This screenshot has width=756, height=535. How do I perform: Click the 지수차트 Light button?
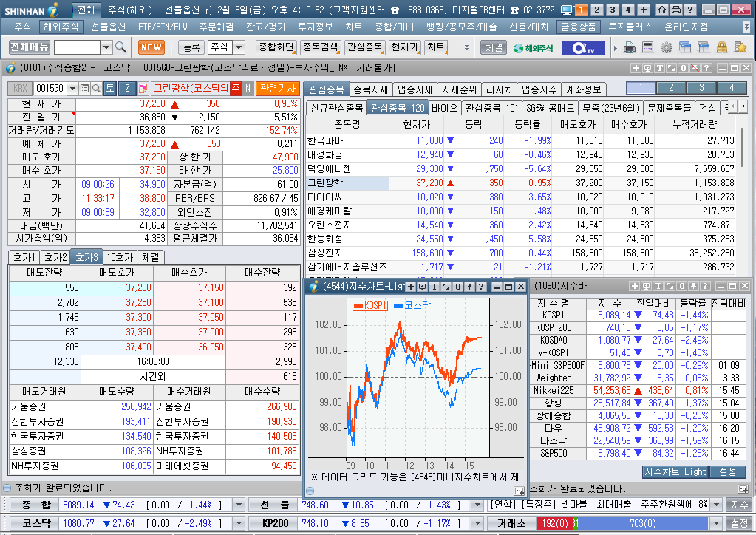click(675, 472)
